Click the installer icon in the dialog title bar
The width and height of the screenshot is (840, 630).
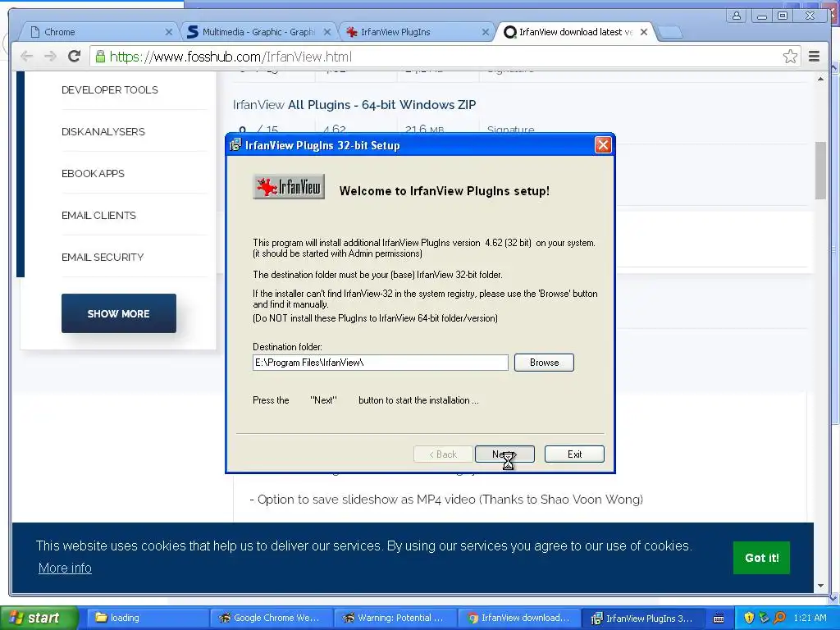[235, 144]
